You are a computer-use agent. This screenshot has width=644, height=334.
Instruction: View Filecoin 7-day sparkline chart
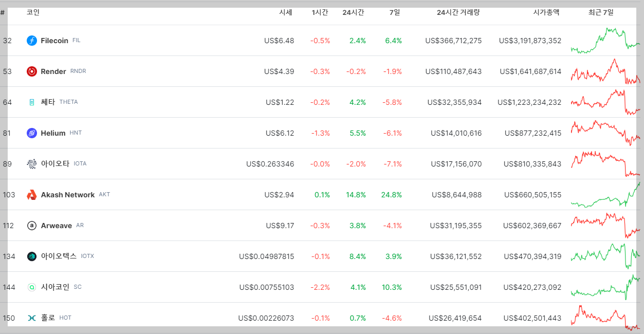point(605,41)
